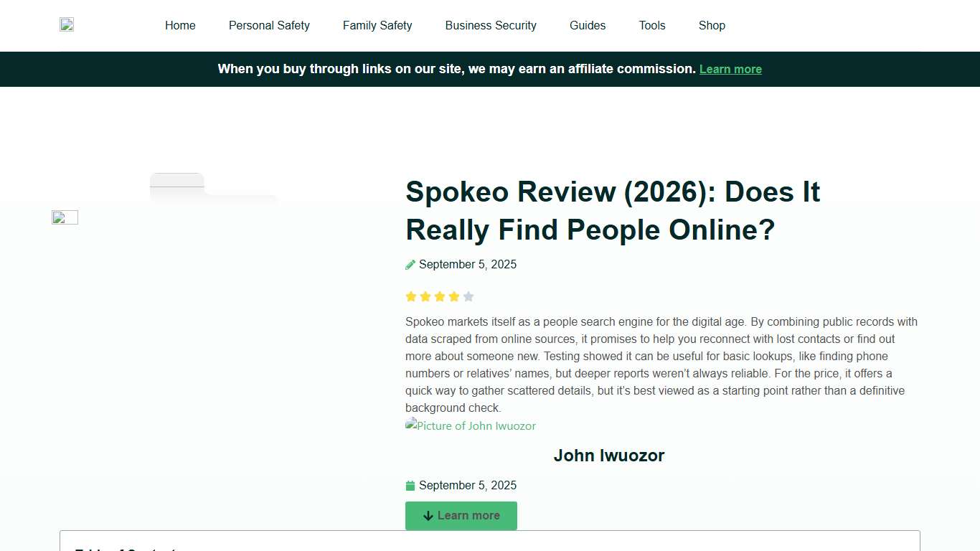Click the site logo in the header
980x551 pixels.
66,24
